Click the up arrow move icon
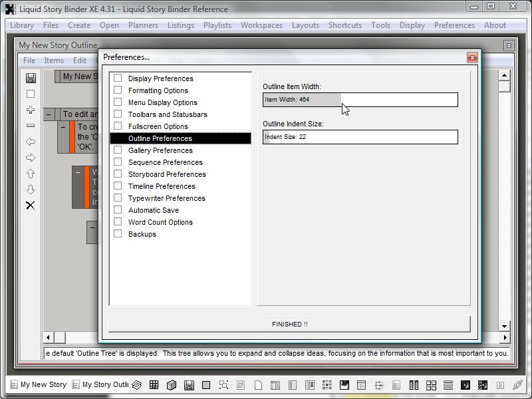532x399 pixels. coord(31,174)
